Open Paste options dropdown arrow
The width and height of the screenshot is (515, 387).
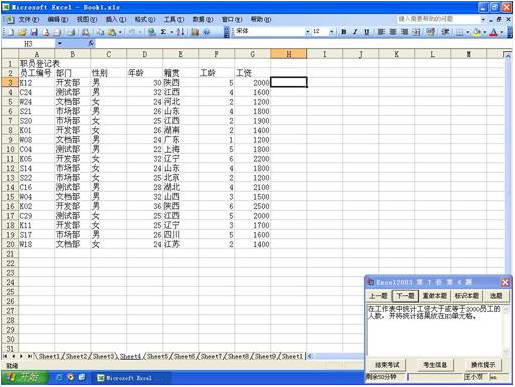point(120,32)
